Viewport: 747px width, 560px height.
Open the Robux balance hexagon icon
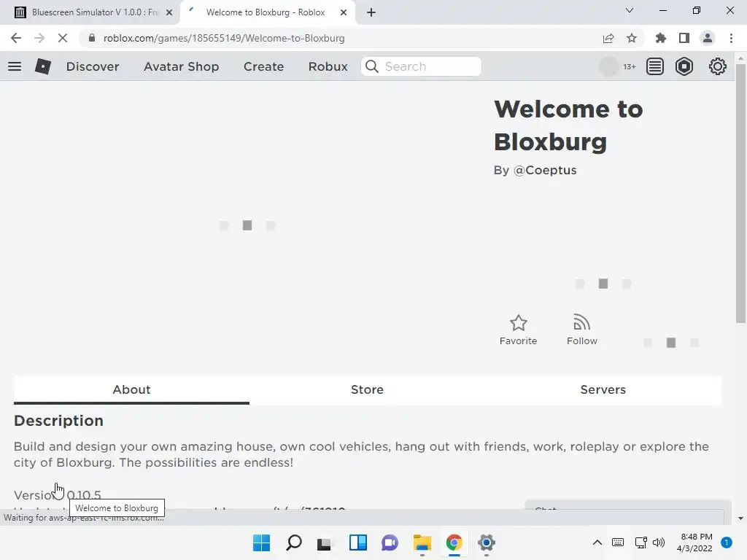pyautogui.click(x=684, y=66)
